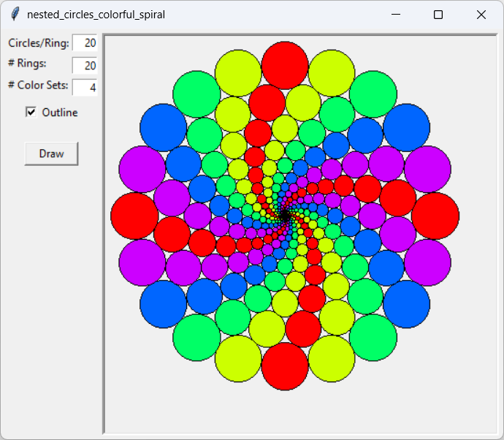
Task: Click the # Color Sets input field
Action: pyautogui.click(x=85, y=87)
